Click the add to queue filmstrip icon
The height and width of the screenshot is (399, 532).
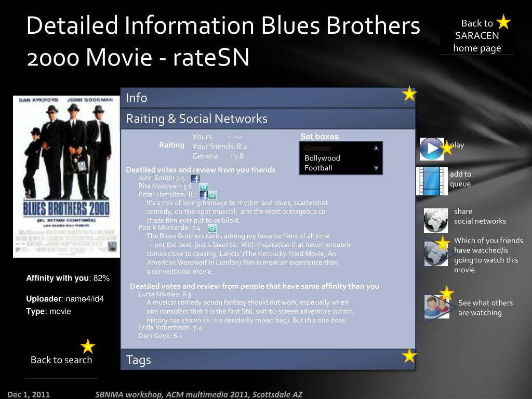(x=432, y=181)
